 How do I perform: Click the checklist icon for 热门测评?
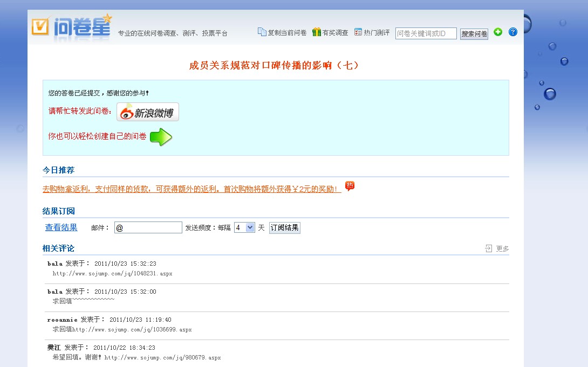point(358,32)
